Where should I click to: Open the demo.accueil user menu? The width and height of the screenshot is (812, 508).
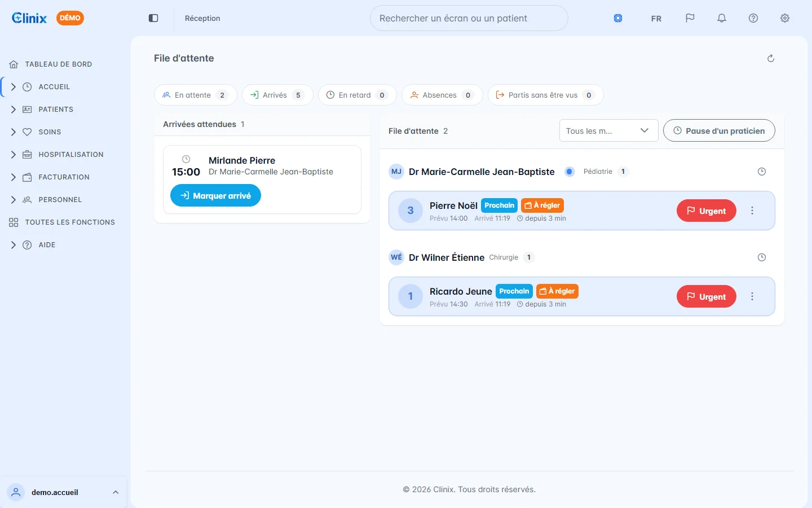[x=64, y=492]
